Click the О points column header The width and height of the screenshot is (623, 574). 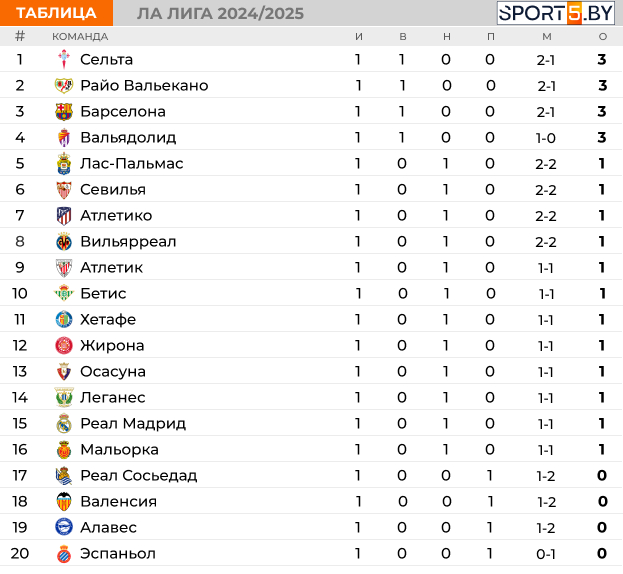(x=603, y=37)
